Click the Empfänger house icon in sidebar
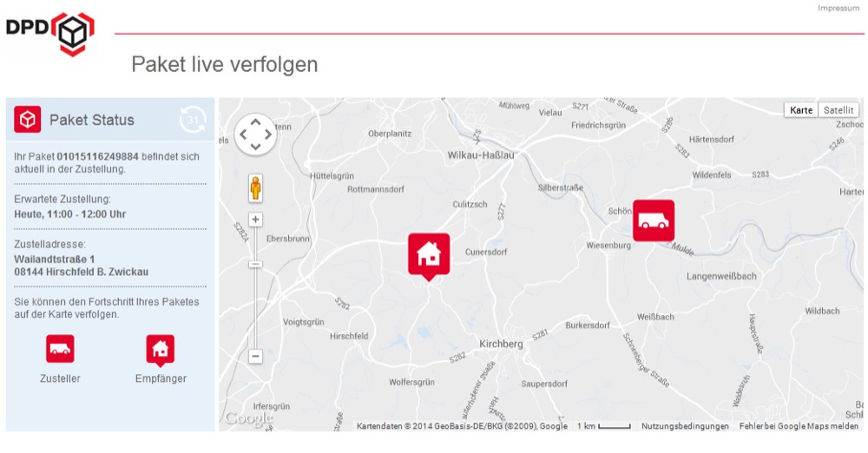This screenshot has width=868, height=453. tap(161, 350)
